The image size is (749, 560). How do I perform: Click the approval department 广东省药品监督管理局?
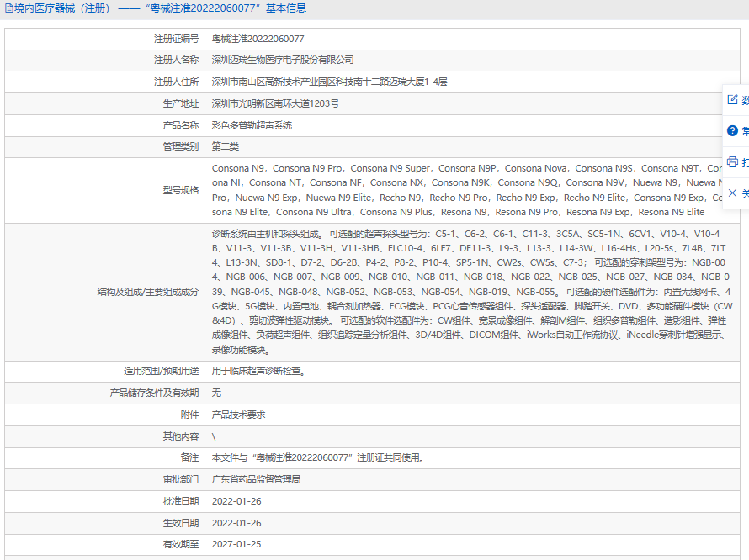tap(256, 480)
